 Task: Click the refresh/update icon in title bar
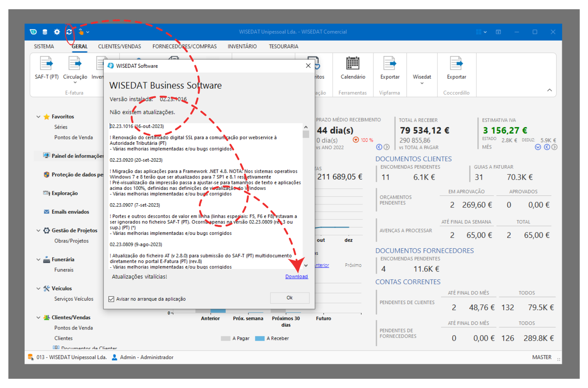click(69, 32)
